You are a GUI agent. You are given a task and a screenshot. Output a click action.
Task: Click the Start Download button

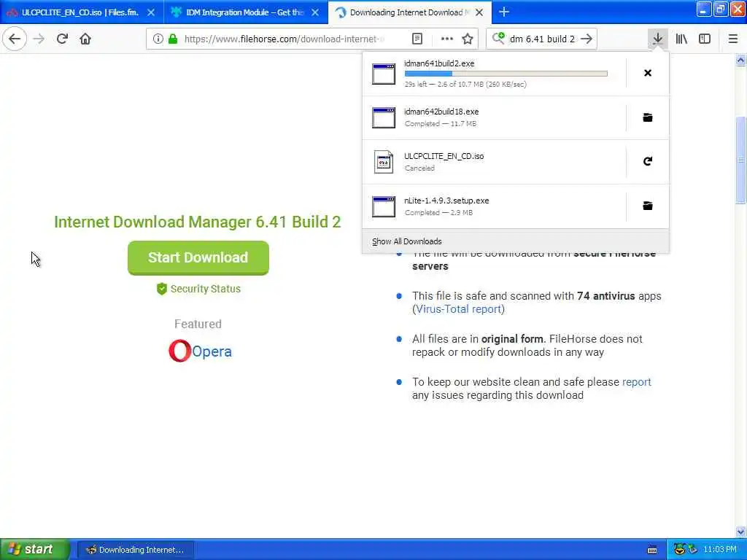[x=198, y=257]
